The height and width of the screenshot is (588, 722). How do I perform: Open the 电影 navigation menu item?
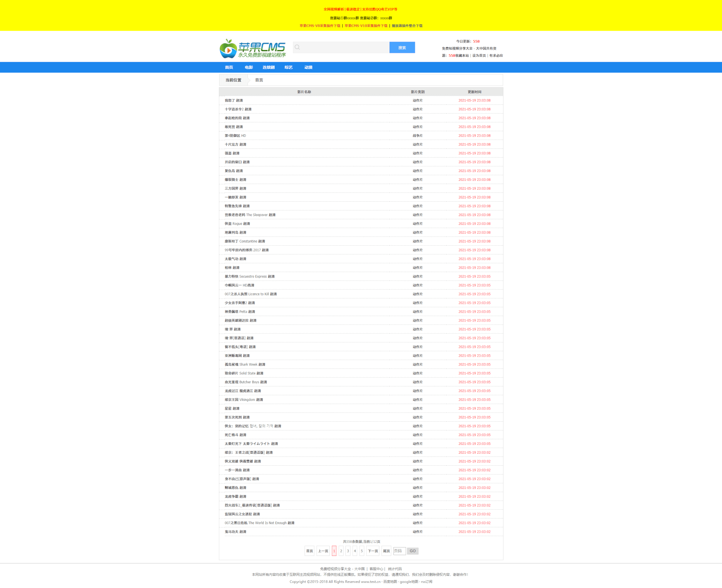point(249,67)
